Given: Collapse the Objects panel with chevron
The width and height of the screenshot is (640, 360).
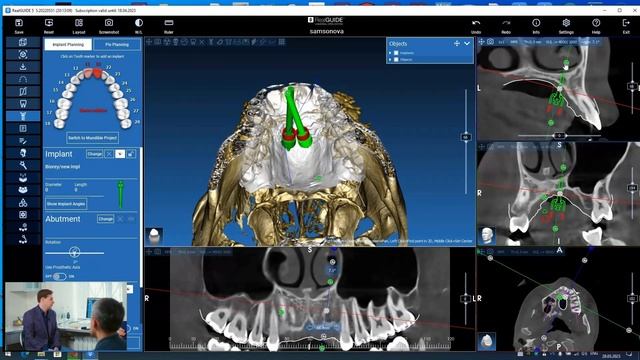Looking at the screenshot, I should pos(467,43).
